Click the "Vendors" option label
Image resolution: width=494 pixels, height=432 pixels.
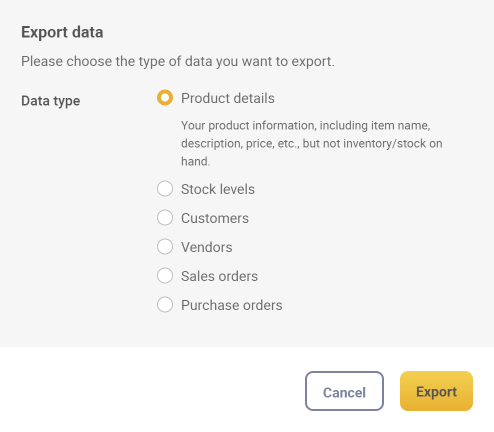pos(207,247)
